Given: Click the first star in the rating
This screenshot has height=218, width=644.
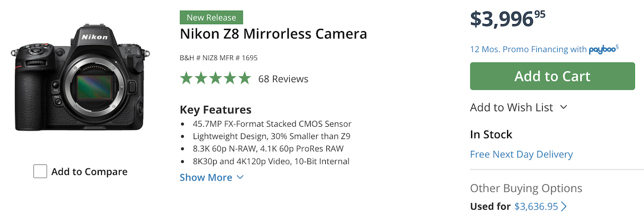Looking at the screenshot, I should coord(186,79).
